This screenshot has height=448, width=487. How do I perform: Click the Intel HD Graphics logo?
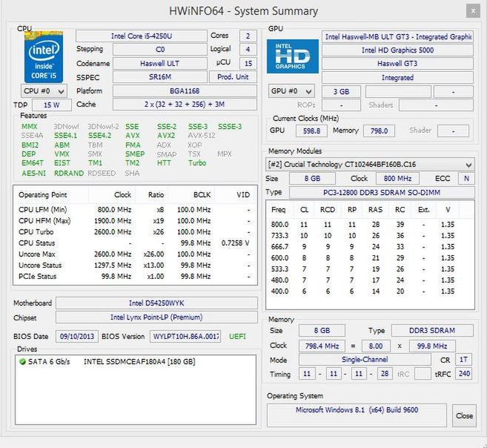point(293,56)
